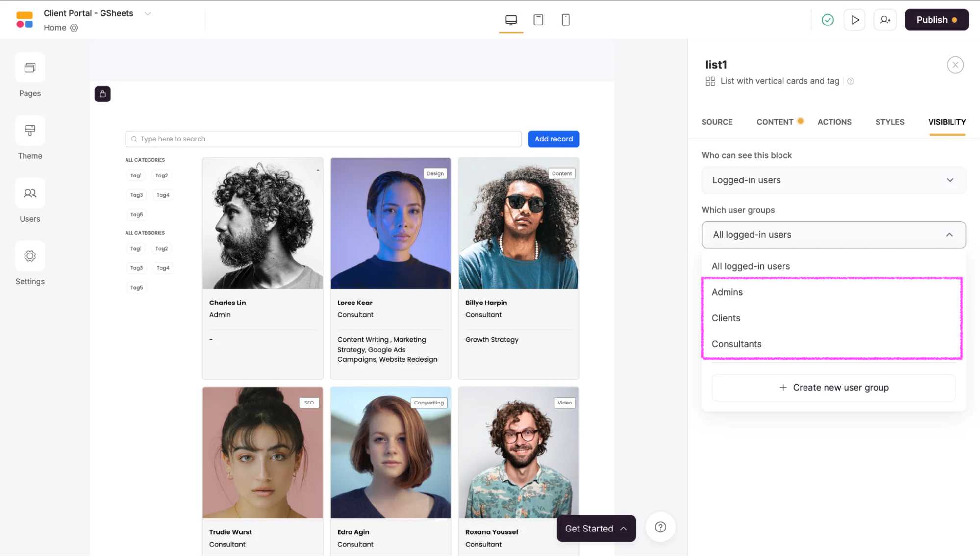Select the Admins user group
The width and height of the screenshot is (980, 556).
tap(833, 292)
